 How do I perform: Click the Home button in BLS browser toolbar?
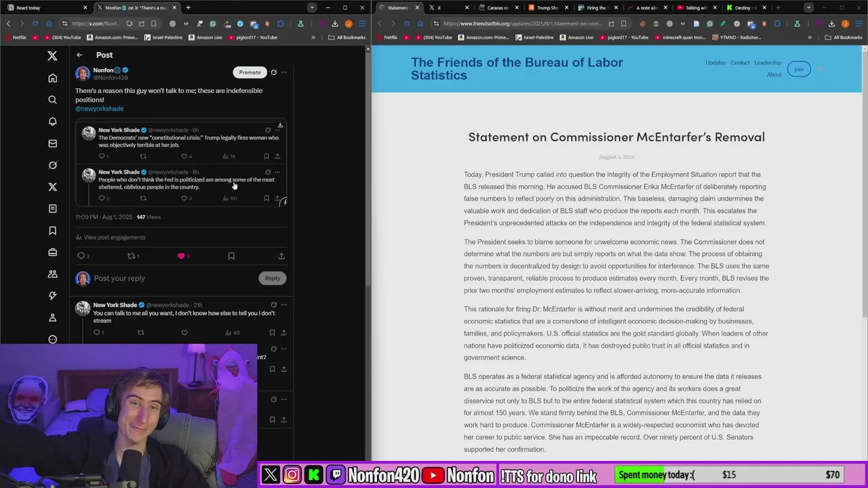[420, 23]
